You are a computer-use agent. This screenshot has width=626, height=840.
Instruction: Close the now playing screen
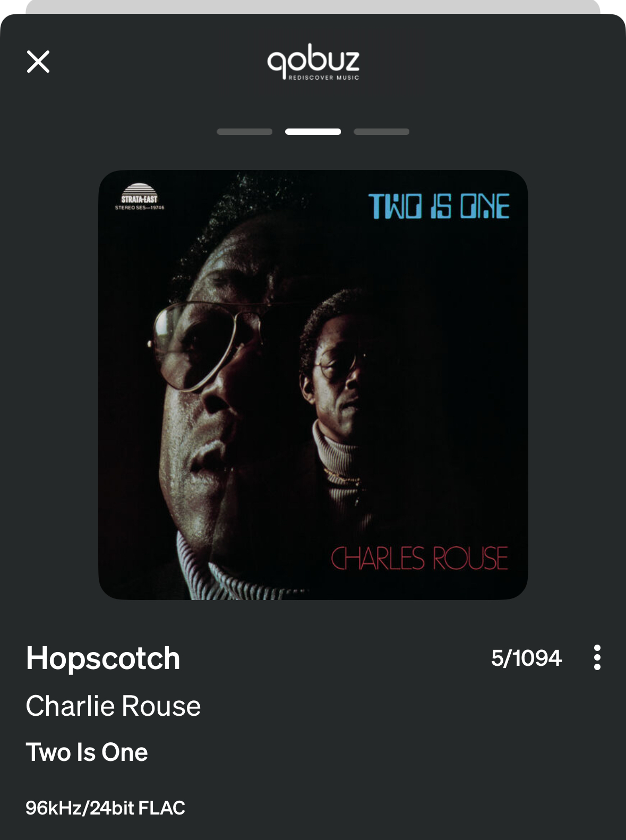pyautogui.click(x=38, y=62)
